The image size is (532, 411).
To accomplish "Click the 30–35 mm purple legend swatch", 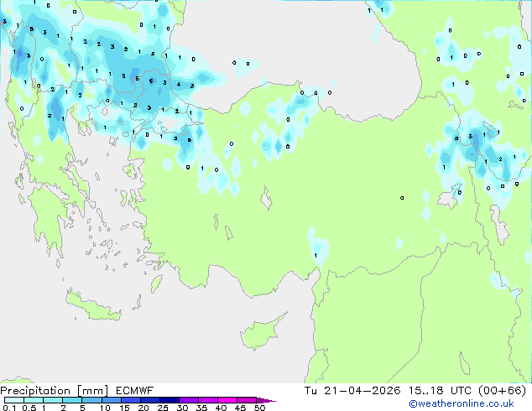I will 188,400.
